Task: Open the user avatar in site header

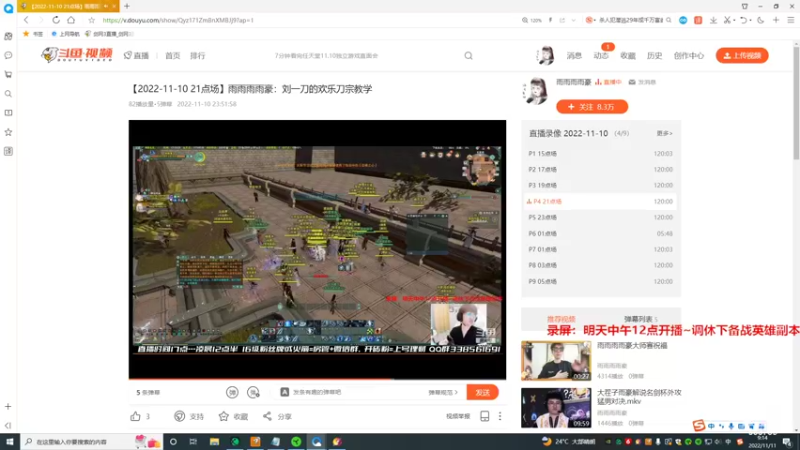Action: (545, 55)
